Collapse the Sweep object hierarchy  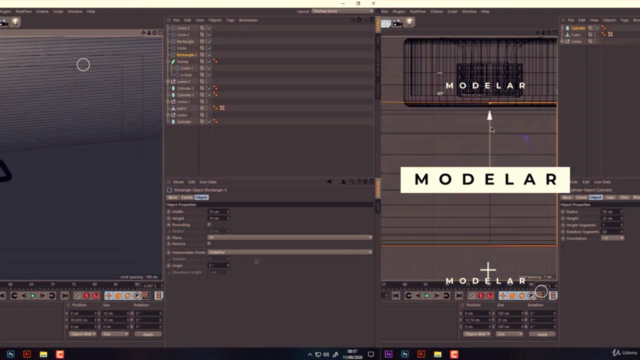tap(168, 62)
